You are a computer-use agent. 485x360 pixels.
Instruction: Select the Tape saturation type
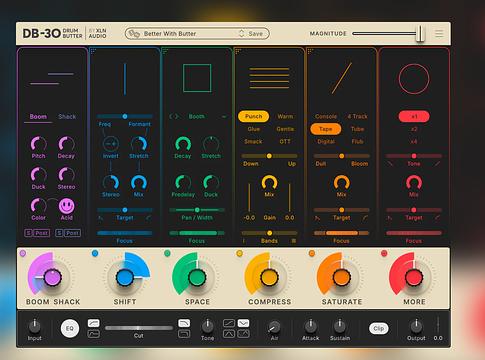pyautogui.click(x=326, y=129)
